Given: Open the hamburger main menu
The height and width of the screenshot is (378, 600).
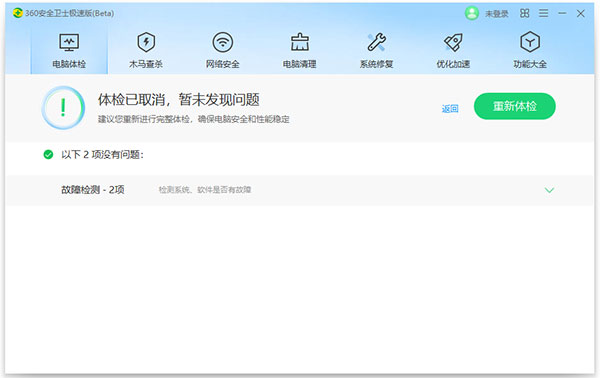Looking at the screenshot, I should 543,13.
